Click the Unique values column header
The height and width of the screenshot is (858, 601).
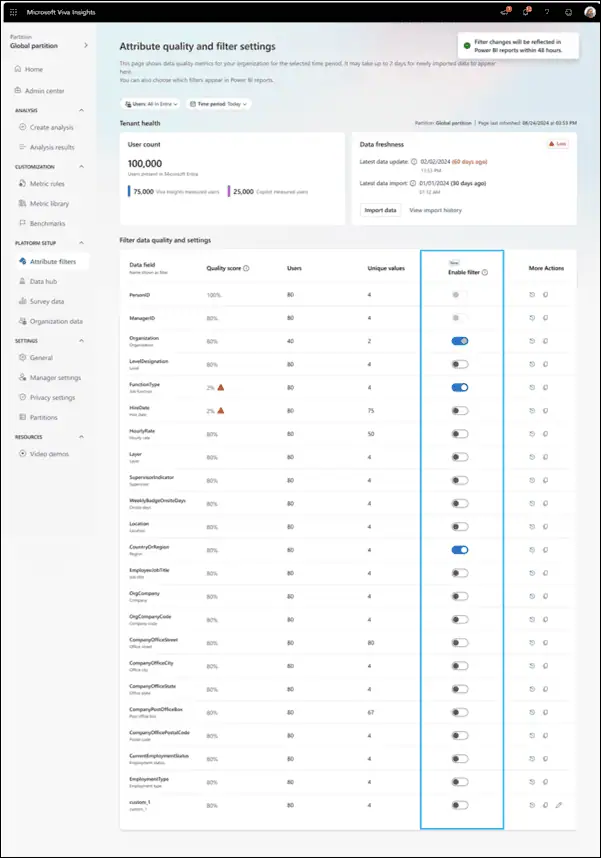coord(386,268)
